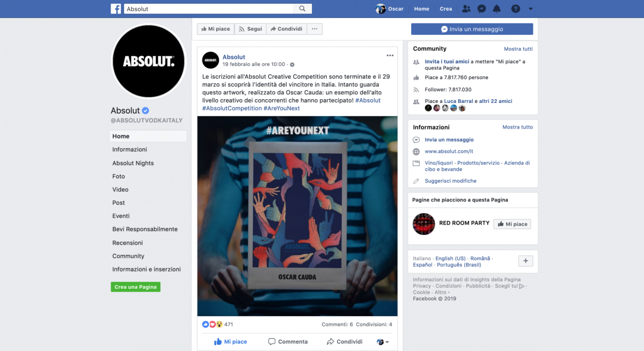
Task: Like the post with Mi piace
Action: (230, 342)
